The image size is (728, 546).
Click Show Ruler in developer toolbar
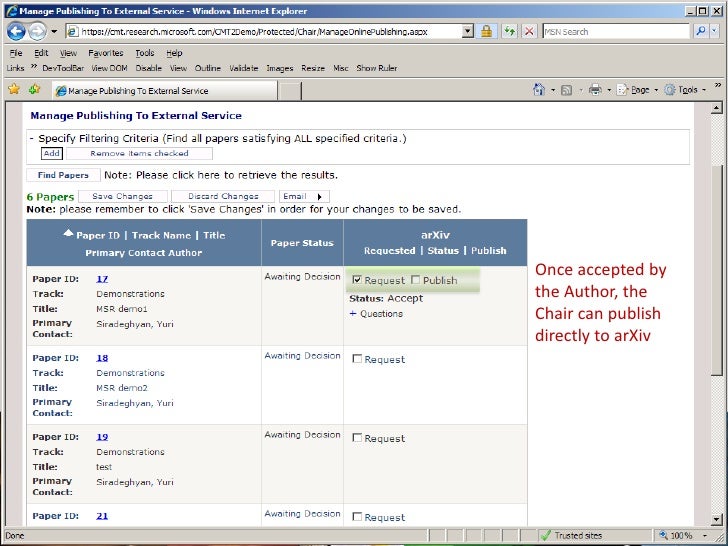(377, 68)
